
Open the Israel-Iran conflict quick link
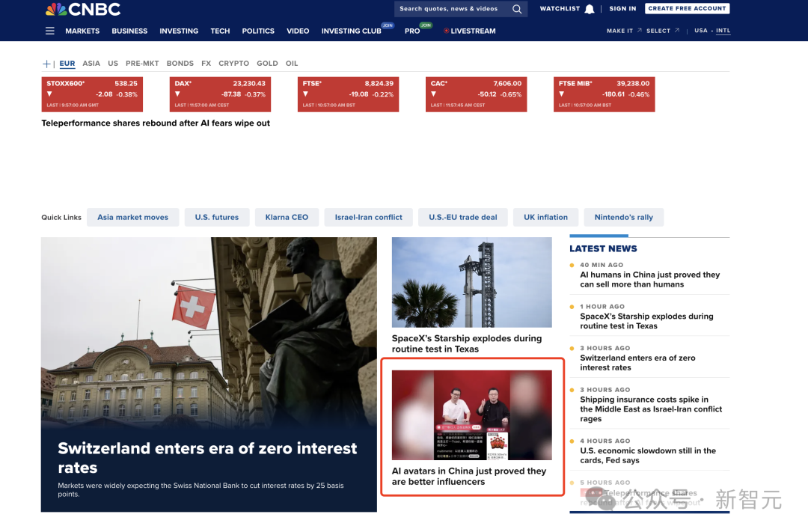point(368,218)
